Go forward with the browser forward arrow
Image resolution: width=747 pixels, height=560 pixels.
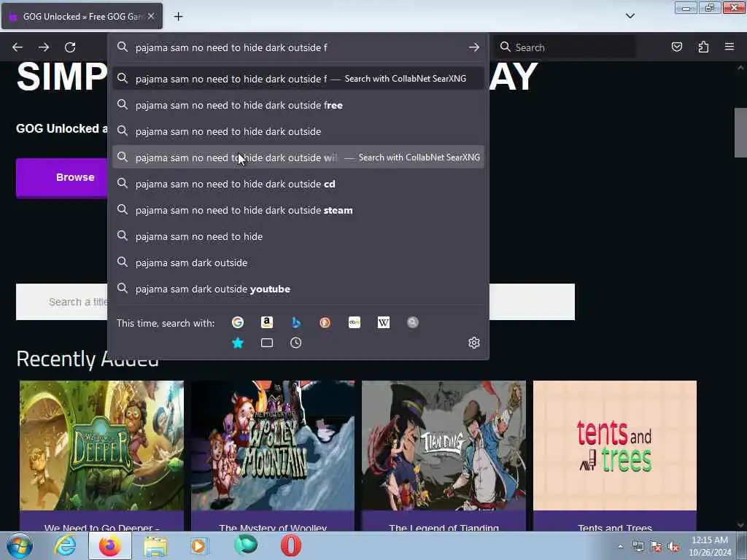coord(44,47)
